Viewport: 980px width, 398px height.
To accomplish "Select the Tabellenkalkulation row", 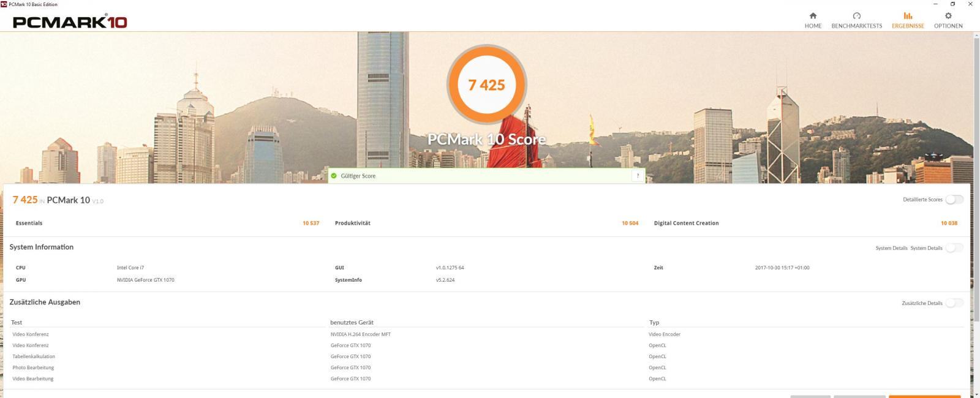I will tap(487, 356).
